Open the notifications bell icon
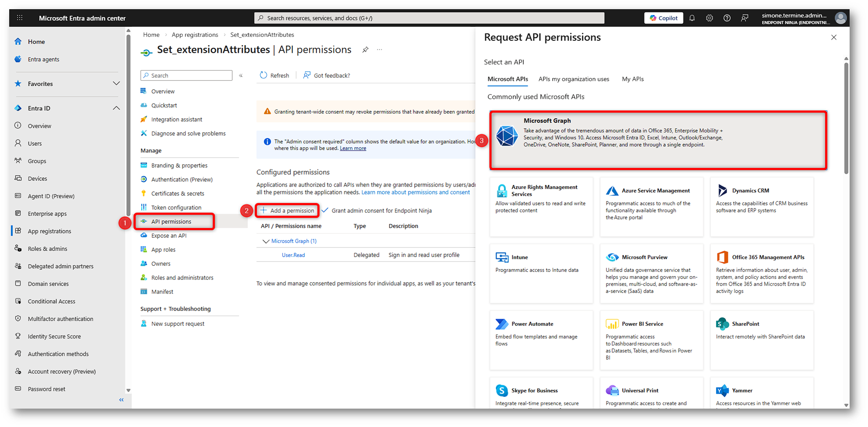Image resolution: width=868 pixels, height=427 pixels. (x=692, y=18)
